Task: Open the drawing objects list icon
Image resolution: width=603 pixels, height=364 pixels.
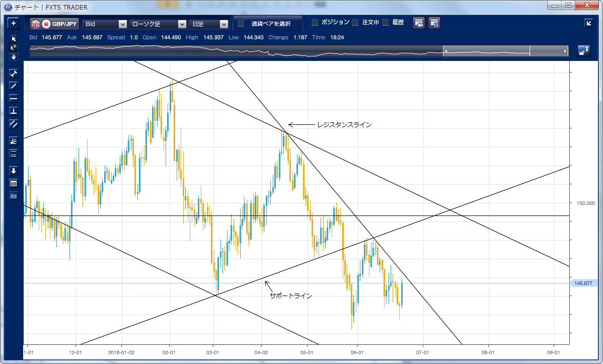Action: (x=14, y=184)
